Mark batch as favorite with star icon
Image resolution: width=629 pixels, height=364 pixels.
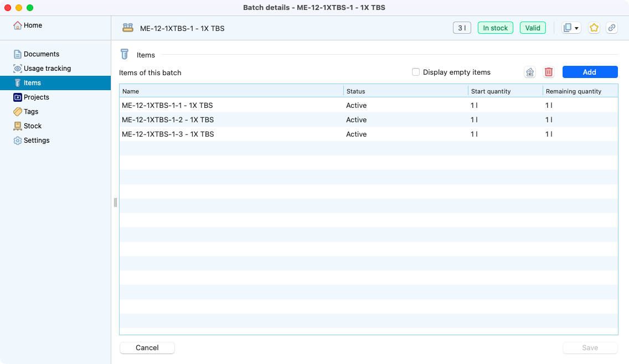point(594,28)
